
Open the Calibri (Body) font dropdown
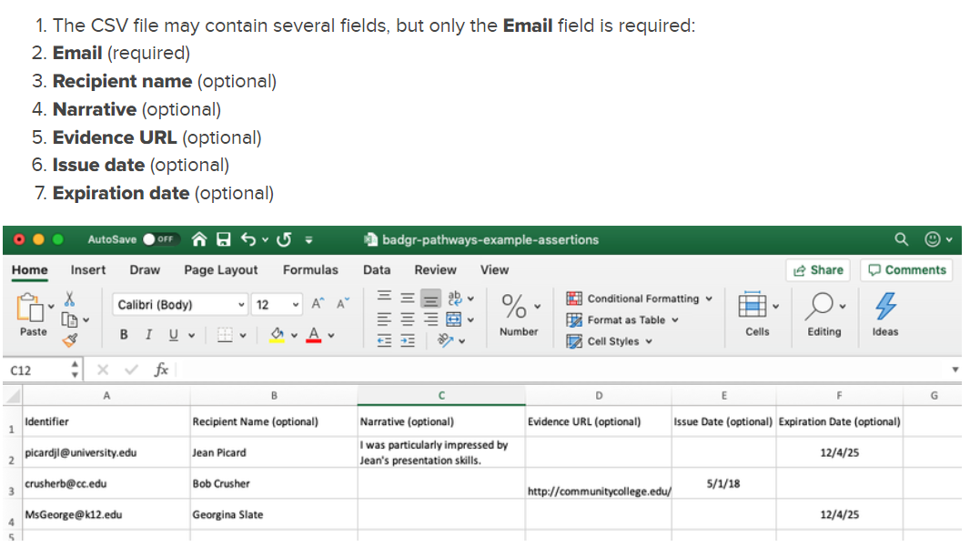coord(181,305)
